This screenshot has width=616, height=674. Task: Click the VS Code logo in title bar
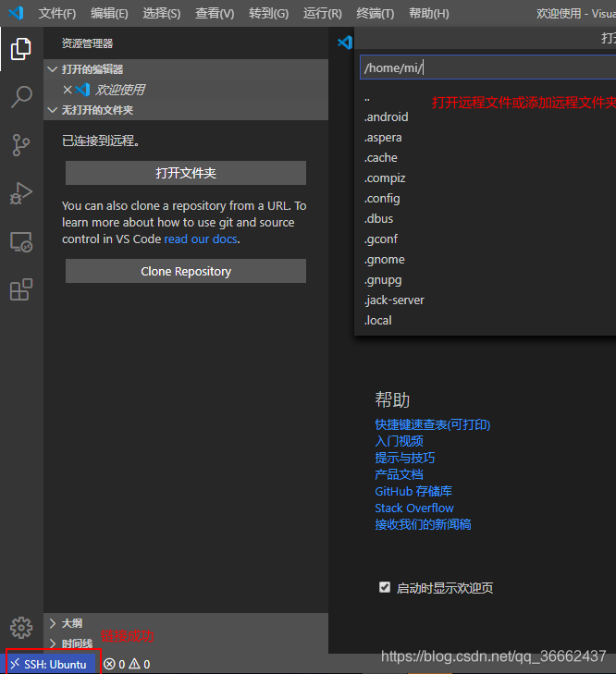pyautogui.click(x=16, y=13)
